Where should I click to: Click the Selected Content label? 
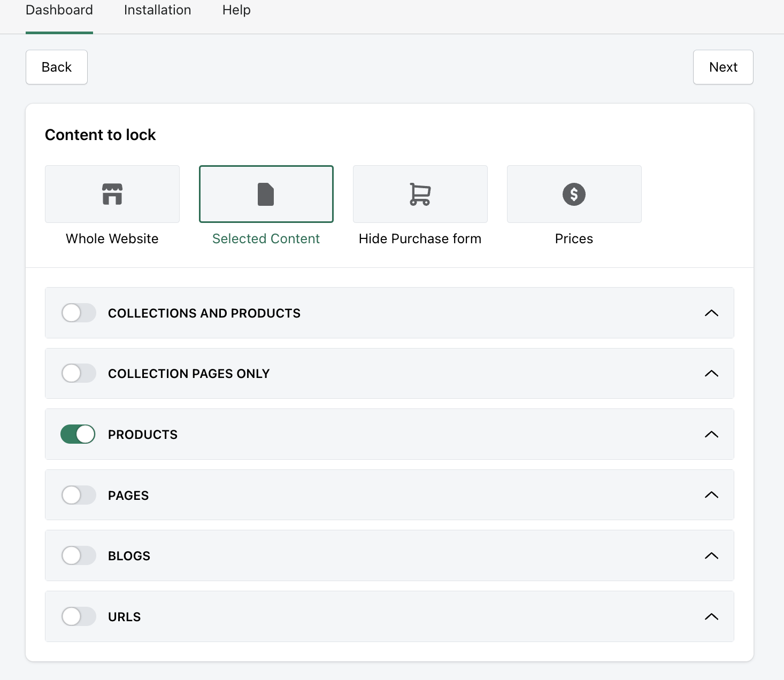(266, 238)
